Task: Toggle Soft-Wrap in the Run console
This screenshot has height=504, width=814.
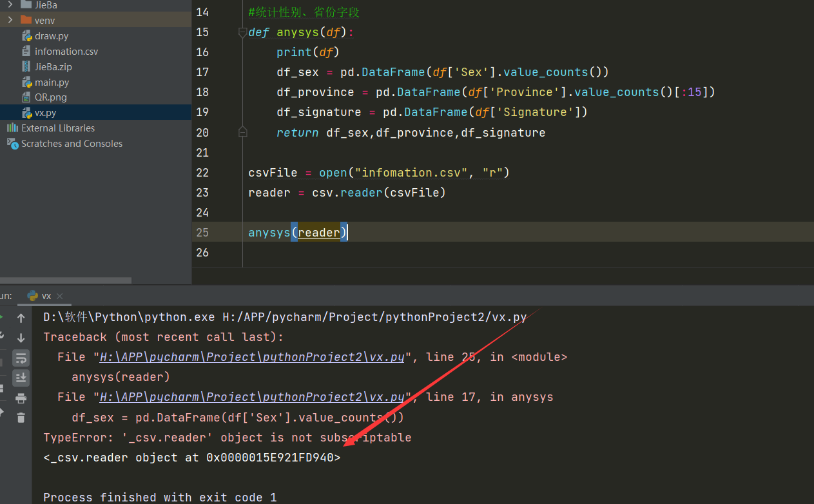Action: click(21, 358)
